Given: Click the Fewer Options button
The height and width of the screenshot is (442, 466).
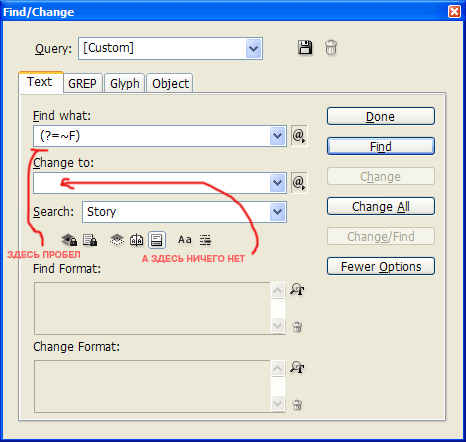Looking at the screenshot, I should pyautogui.click(x=381, y=266).
